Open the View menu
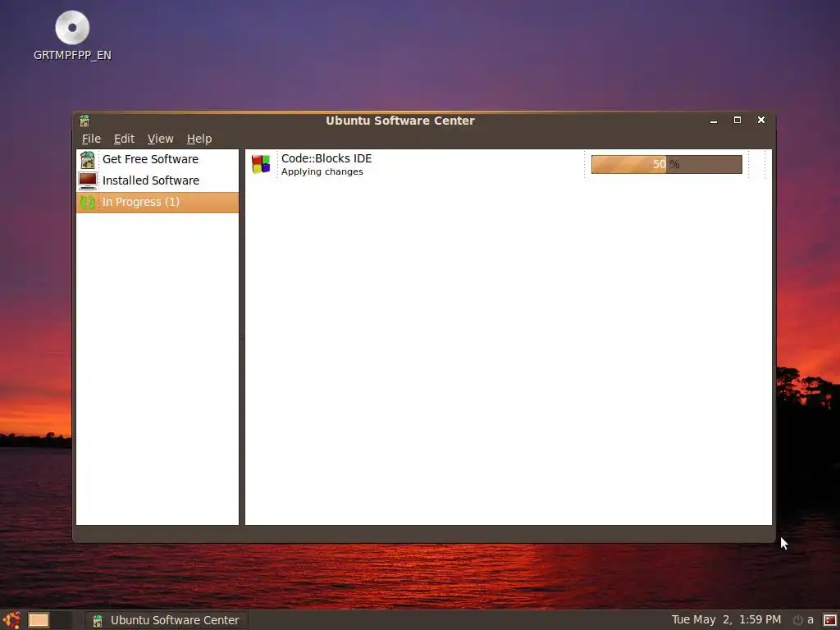Image resolution: width=840 pixels, height=630 pixels. point(160,139)
